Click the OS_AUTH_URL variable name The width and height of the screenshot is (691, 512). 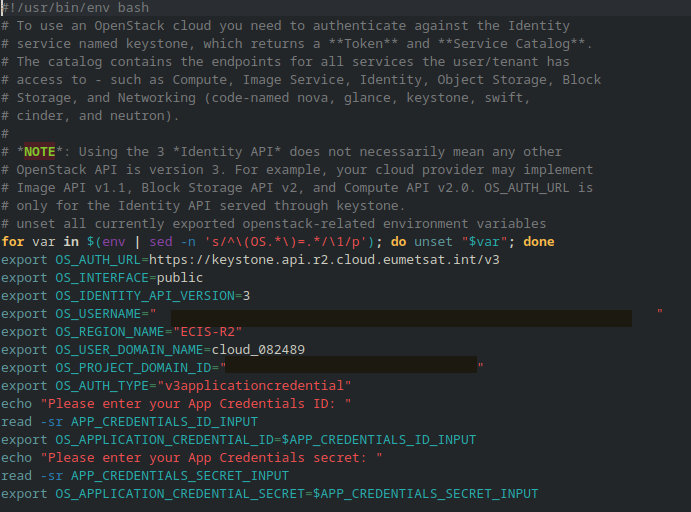click(x=98, y=260)
